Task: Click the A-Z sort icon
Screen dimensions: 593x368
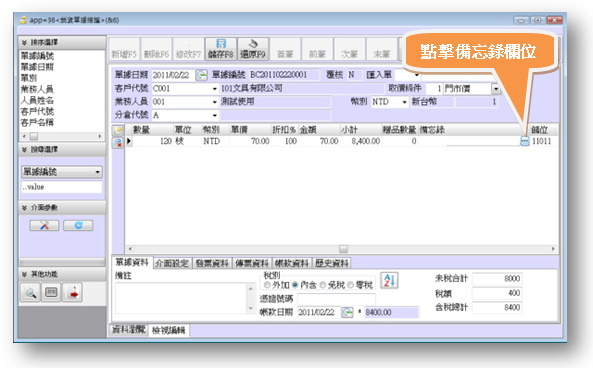Action: pyautogui.click(x=389, y=281)
